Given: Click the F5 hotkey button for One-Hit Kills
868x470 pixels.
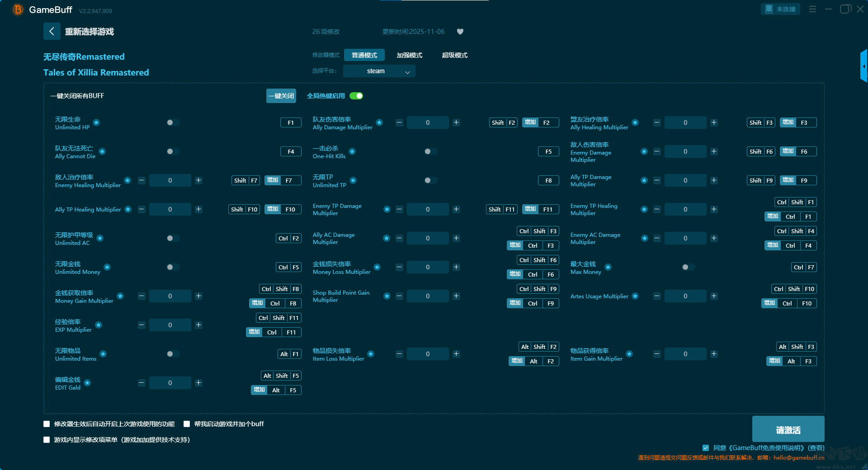Looking at the screenshot, I should click(548, 151).
